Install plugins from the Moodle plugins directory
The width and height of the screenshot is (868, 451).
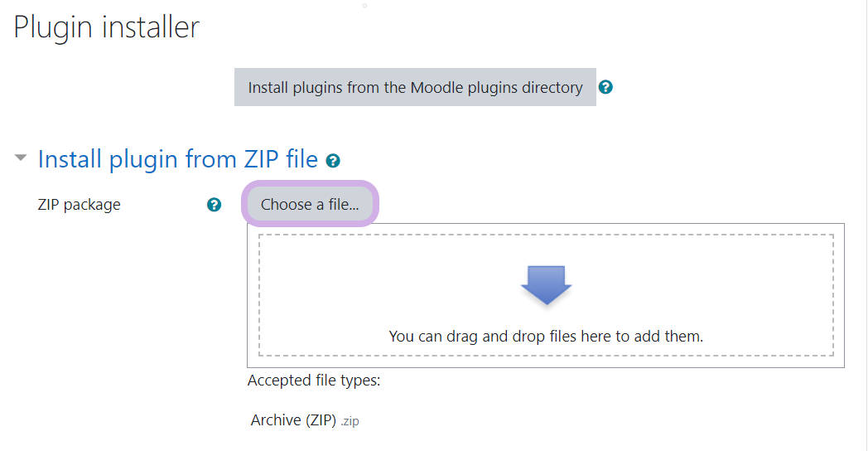(x=415, y=87)
